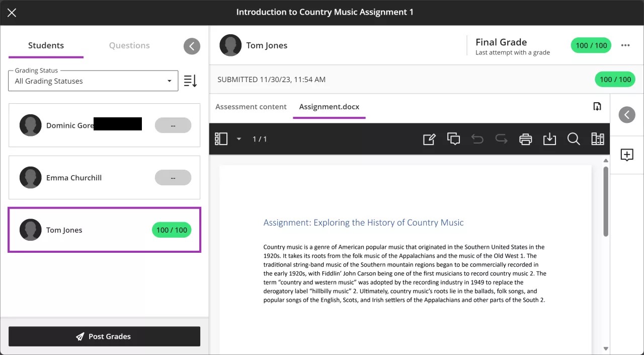Click the Post Grades button

click(104, 336)
